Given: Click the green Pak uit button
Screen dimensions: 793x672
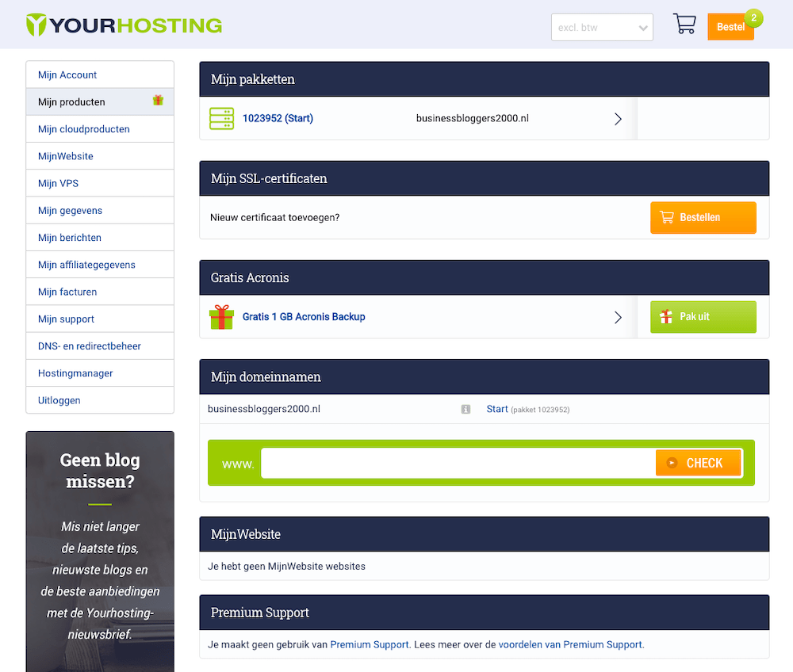Looking at the screenshot, I should tap(703, 317).
